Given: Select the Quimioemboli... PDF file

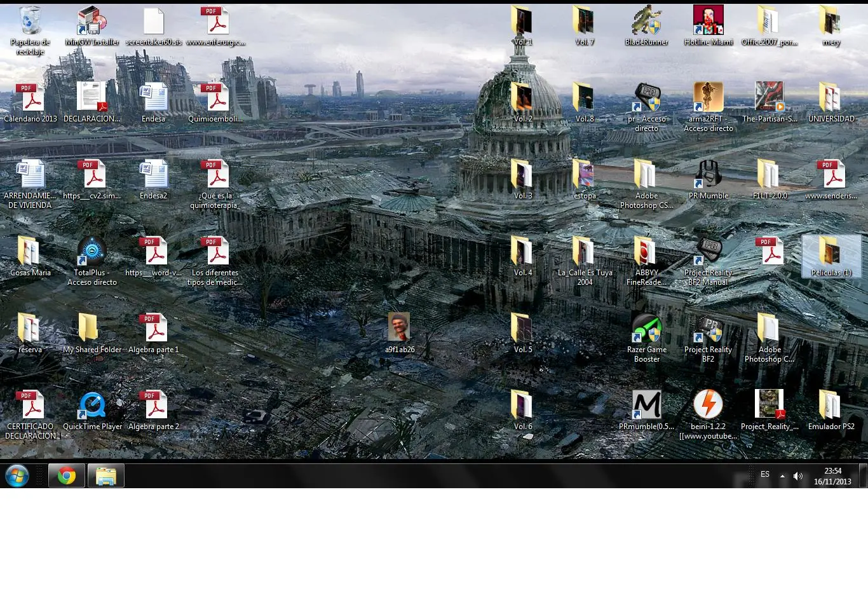Looking at the screenshot, I should tap(215, 103).
